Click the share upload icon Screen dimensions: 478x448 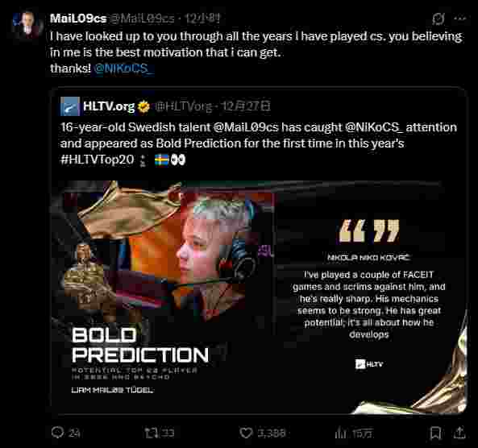pos(459,433)
